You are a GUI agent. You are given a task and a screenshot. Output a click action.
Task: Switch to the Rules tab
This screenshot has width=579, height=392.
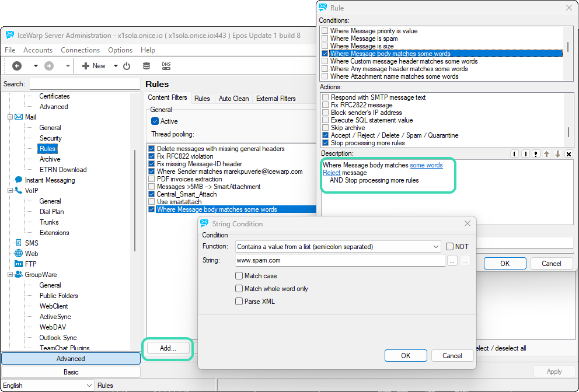(x=202, y=99)
